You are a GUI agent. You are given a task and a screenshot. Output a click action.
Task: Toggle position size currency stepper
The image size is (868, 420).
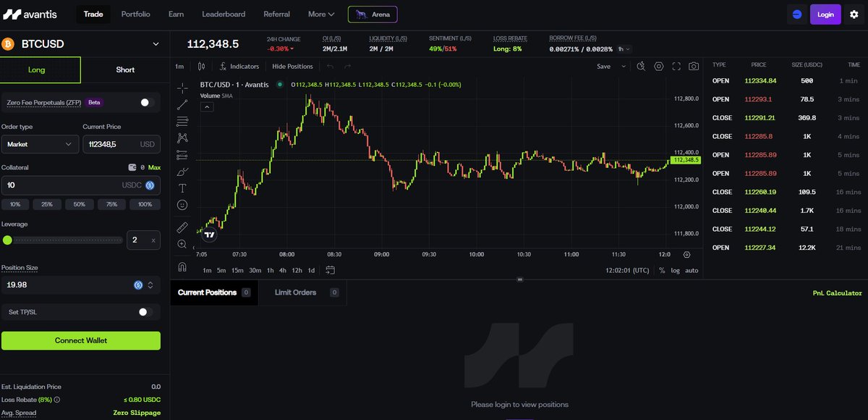(x=150, y=285)
